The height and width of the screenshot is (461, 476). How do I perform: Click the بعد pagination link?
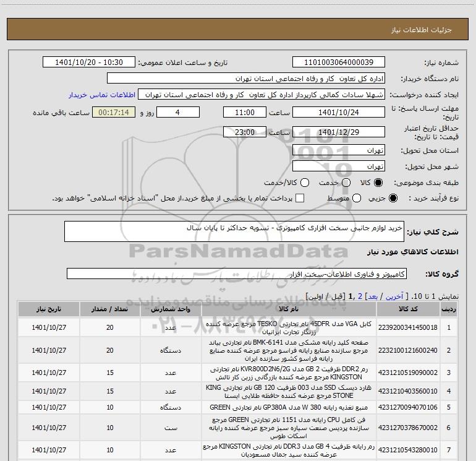373,296
